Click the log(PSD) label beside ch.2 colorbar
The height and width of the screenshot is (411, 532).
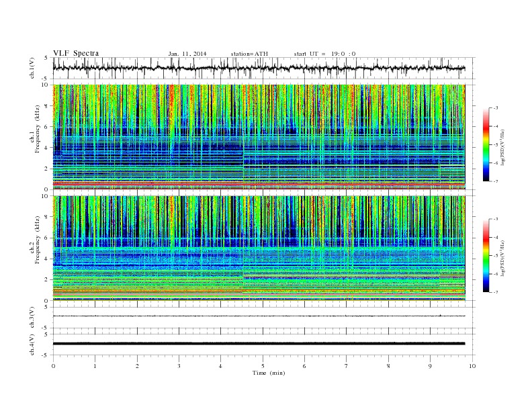(503, 258)
